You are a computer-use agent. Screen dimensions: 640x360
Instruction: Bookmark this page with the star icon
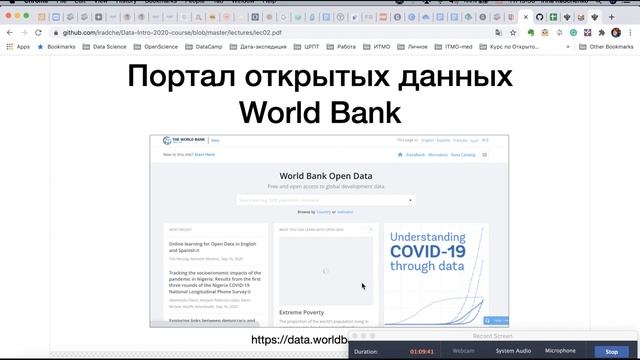(x=513, y=33)
